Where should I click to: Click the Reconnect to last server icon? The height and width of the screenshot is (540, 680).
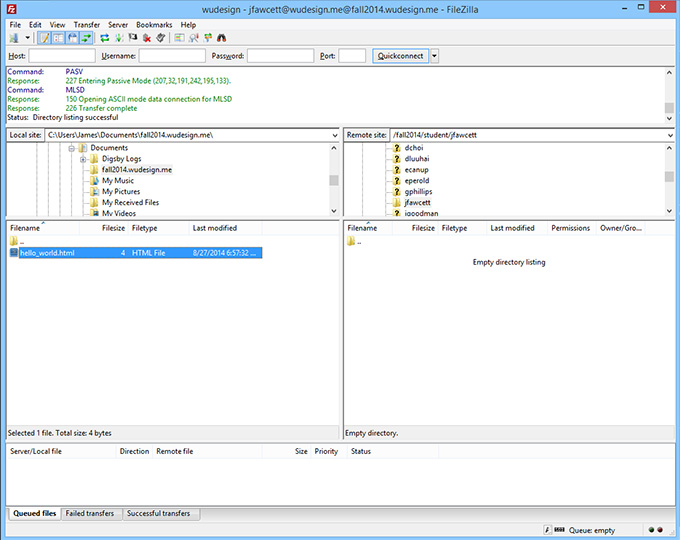[161, 38]
